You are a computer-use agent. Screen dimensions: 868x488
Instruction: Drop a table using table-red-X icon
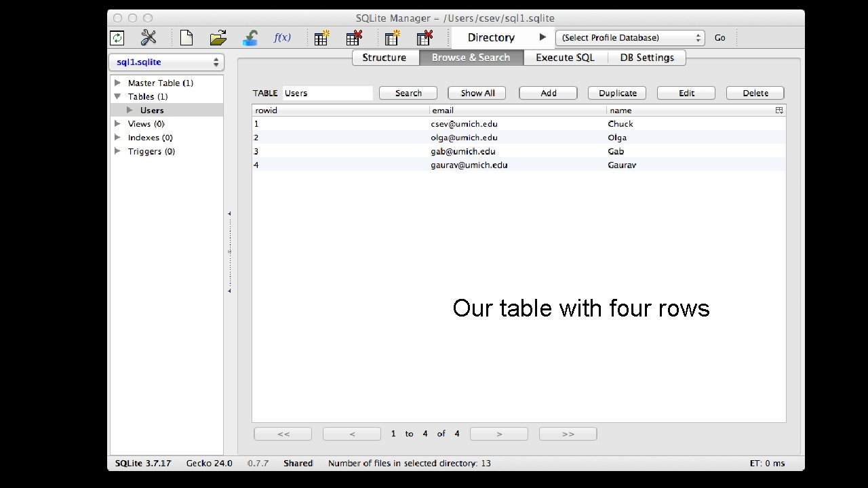[353, 38]
